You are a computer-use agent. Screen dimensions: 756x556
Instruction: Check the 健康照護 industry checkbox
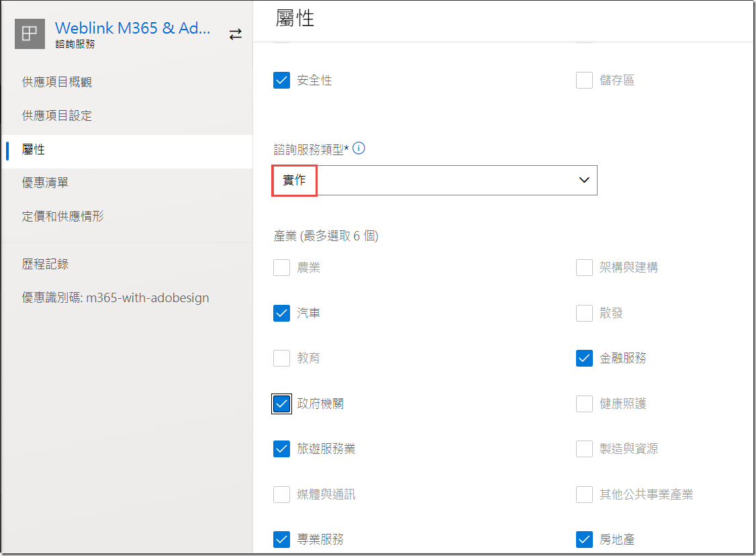click(x=584, y=404)
